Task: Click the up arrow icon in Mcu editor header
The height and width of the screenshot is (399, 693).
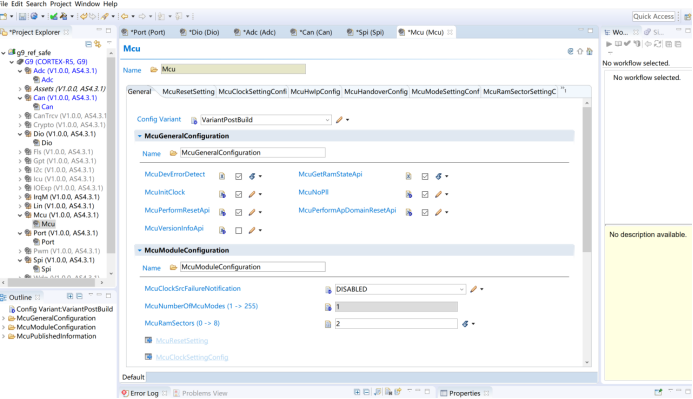Action: 580,51
